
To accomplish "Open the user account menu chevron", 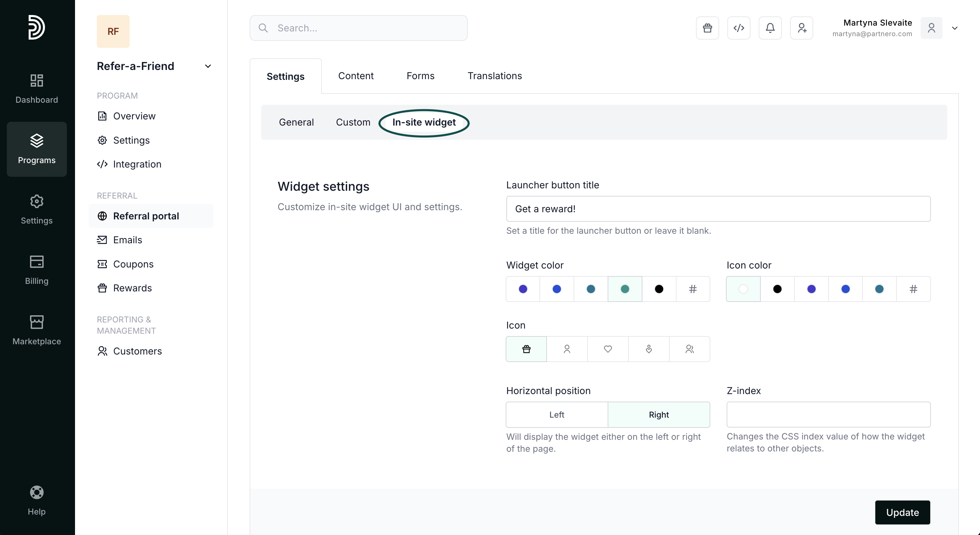I will 954,28.
